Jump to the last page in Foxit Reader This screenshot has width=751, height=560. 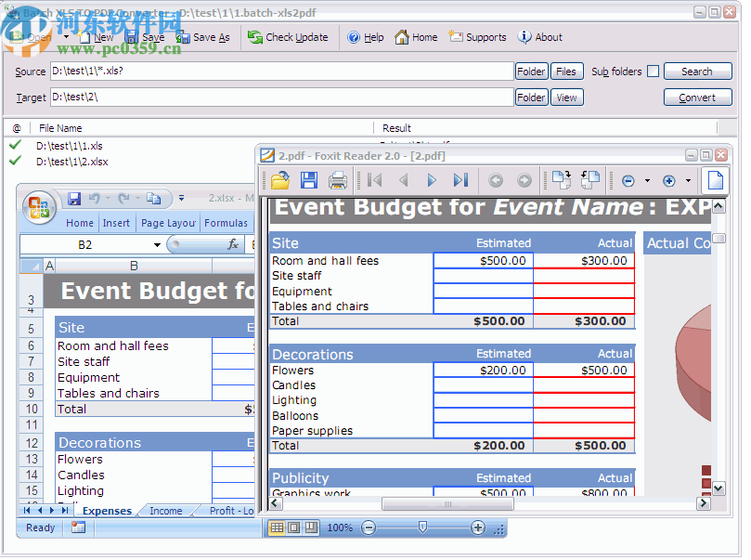pyautogui.click(x=461, y=180)
